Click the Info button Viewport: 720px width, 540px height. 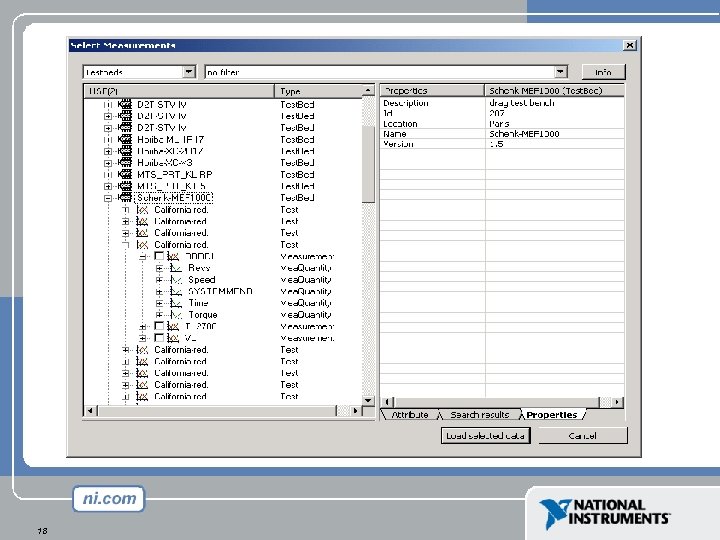click(x=603, y=72)
